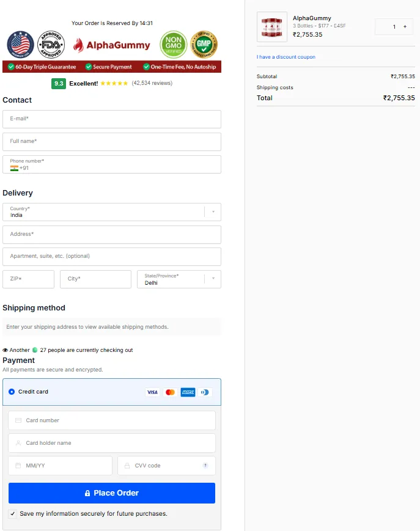The image size is (420, 531).
Task: Uncheck Save my information checkbox
Action: [12, 514]
